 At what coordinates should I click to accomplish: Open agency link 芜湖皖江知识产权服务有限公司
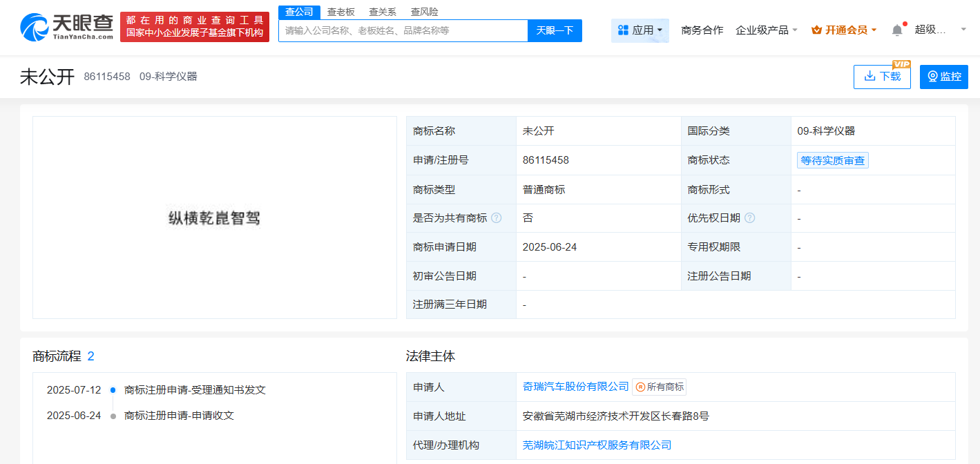(x=597, y=445)
